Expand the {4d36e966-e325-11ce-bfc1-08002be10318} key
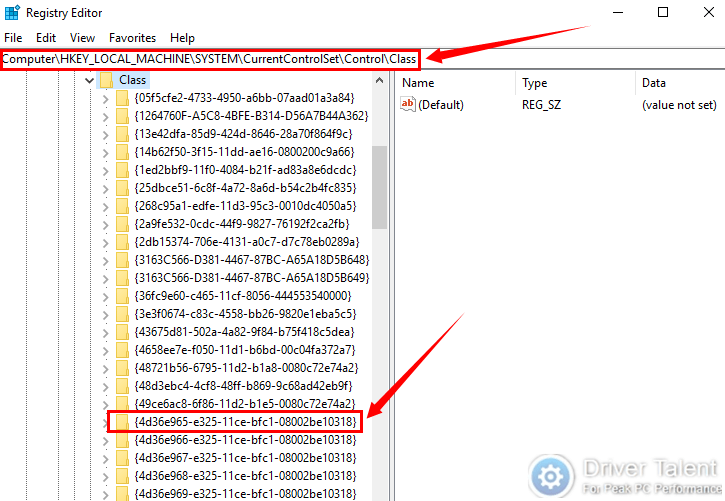This screenshot has width=725, height=501. tap(105, 441)
